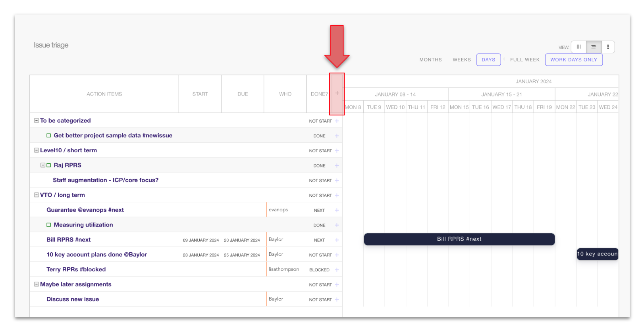Select the FULL WEEK option
The height and width of the screenshot is (334, 644).
tap(524, 60)
